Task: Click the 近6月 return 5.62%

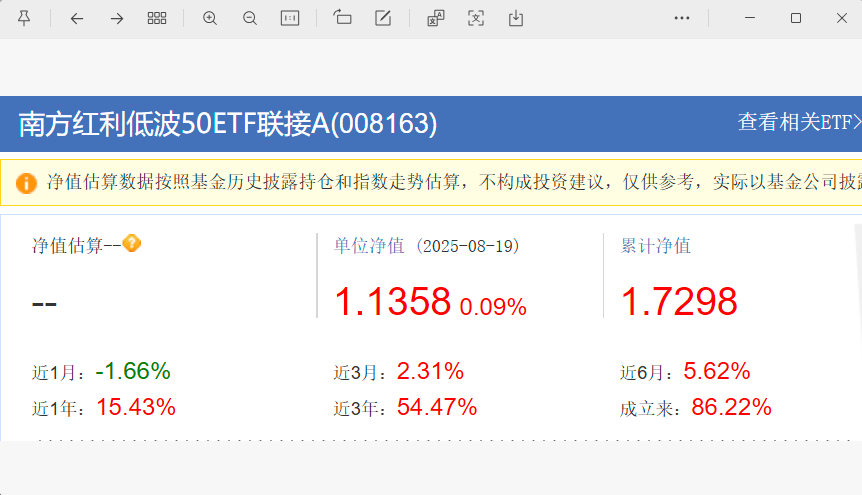Action: click(717, 371)
